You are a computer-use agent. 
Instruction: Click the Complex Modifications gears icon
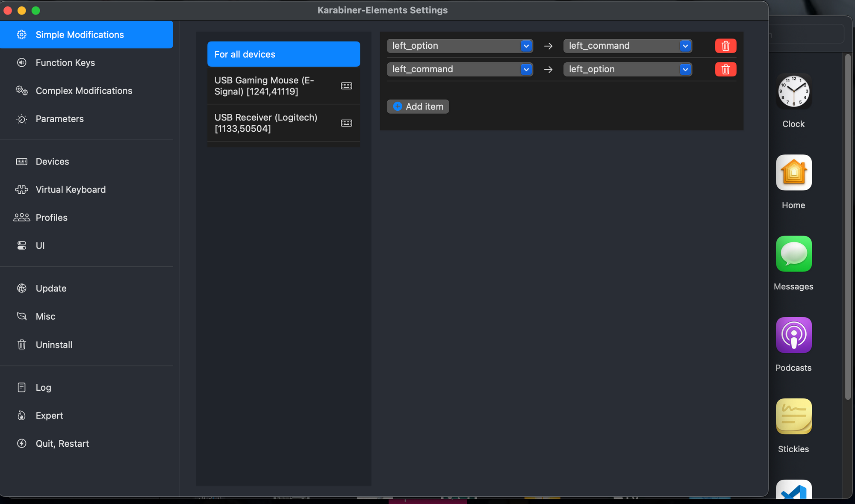click(x=21, y=91)
